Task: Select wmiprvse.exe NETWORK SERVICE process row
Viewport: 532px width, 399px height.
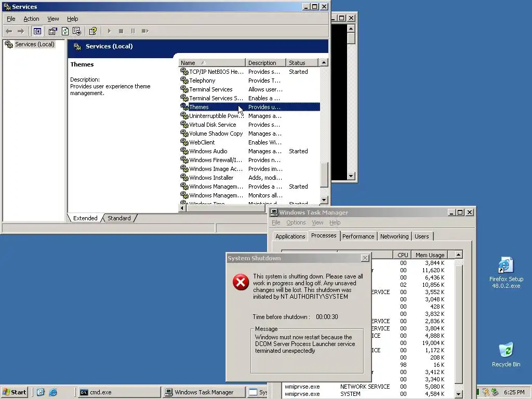Action: point(368,387)
